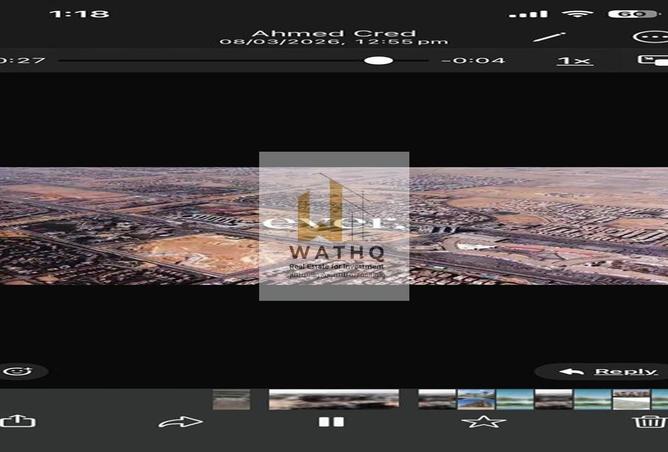Viewport: 668px width, 452px height.
Task: Select the small thumbnail before current video
Action: (231, 399)
